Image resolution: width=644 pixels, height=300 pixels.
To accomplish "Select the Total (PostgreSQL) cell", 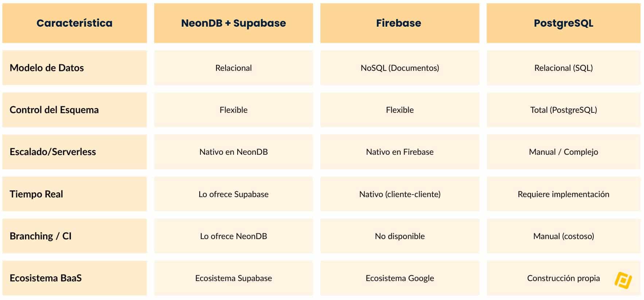I will pos(563,110).
